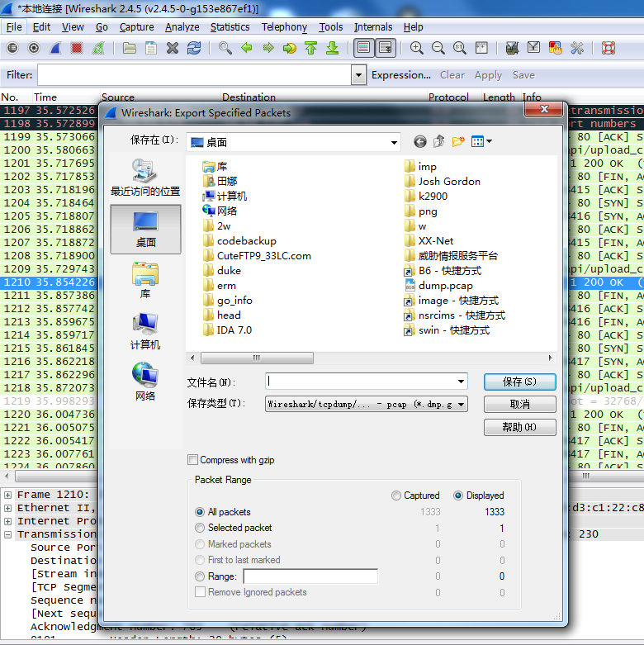Choose Selected packet radio option
The width and height of the screenshot is (644, 645).
pos(200,528)
